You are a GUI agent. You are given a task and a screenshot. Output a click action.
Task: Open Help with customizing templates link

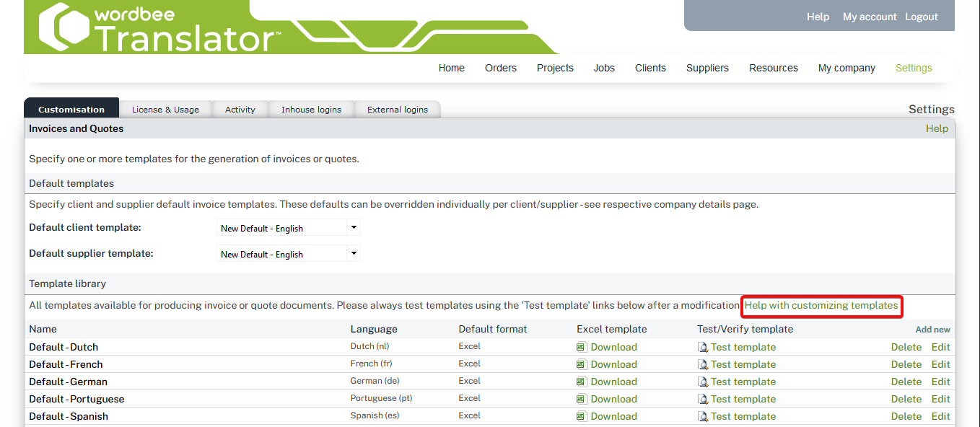click(x=821, y=306)
